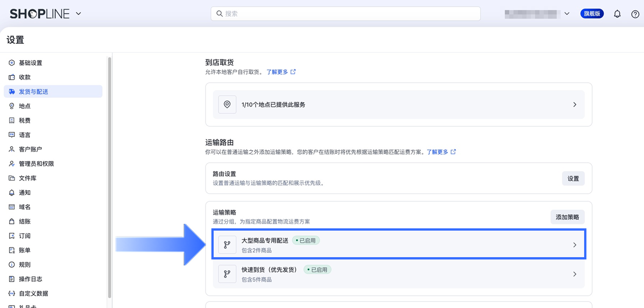Click the 添加策略 button
This screenshot has width=644, height=308.
pos(567,217)
